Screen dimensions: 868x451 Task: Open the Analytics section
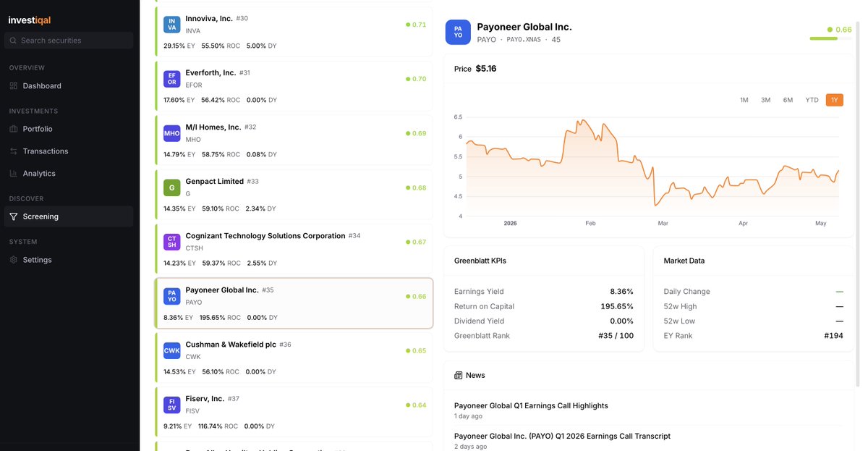pos(69,174)
